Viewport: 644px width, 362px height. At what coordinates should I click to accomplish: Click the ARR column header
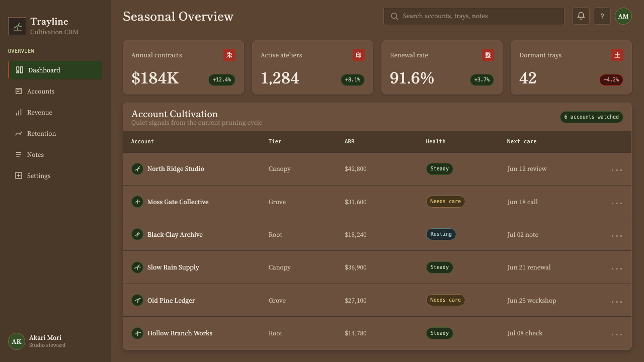click(349, 141)
